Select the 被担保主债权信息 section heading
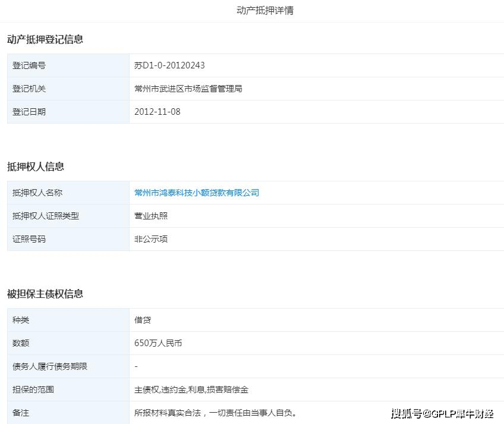Image resolution: width=504 pixels, height=424 pixels. [x=45, y=294]
